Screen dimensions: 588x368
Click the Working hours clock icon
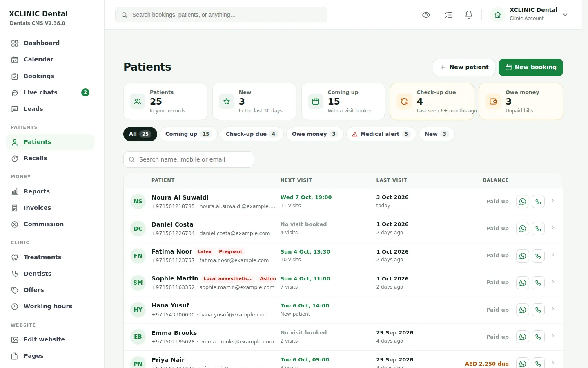pyautogui.click(x=15, y=307)
